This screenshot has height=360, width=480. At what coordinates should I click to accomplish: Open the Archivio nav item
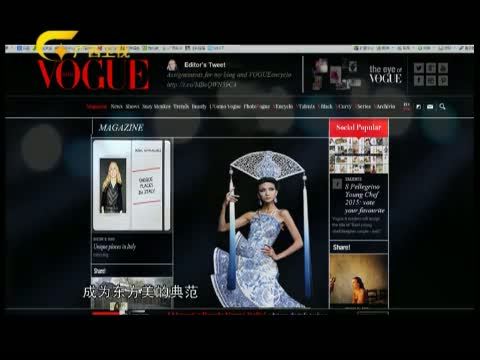[386, 107]
